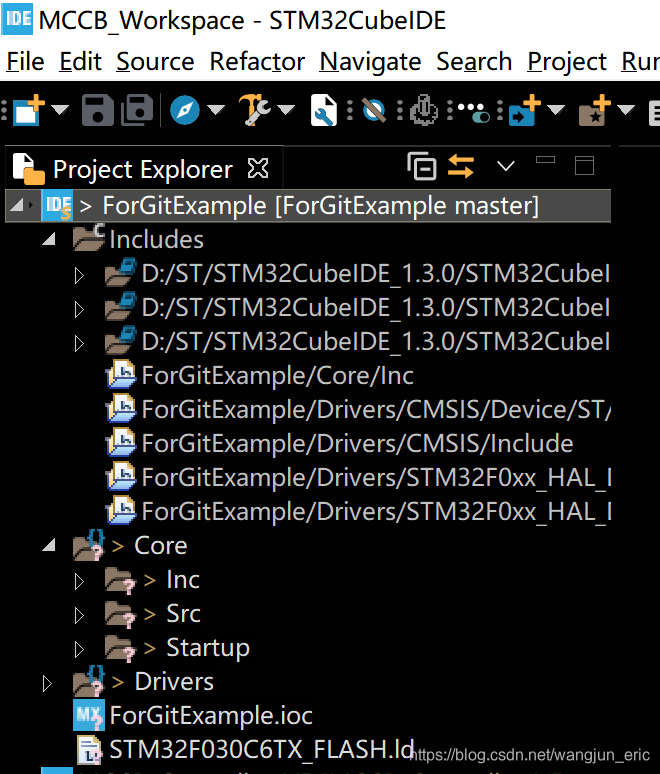The height and width of the screenshot is (774, 660).
Task: Click the blue compass perspective icon
Action: (x=185, y=110)
